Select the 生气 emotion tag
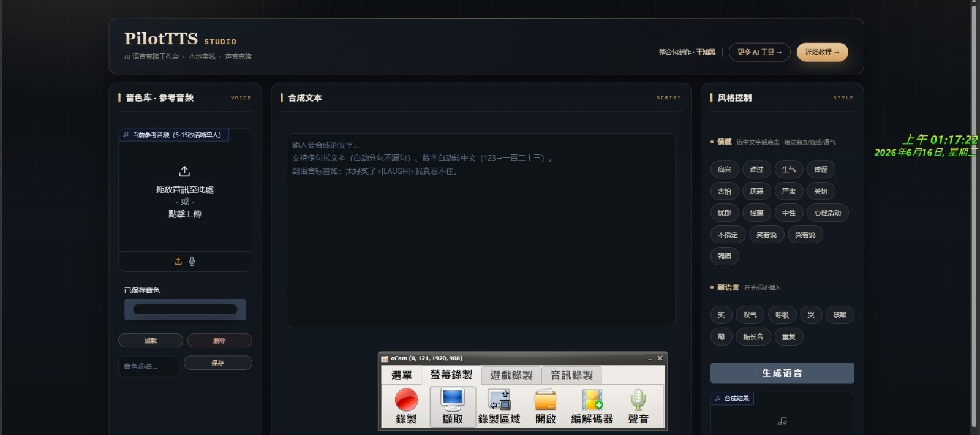The height and width of the screenshot is (435, 980). pos(789,170)
